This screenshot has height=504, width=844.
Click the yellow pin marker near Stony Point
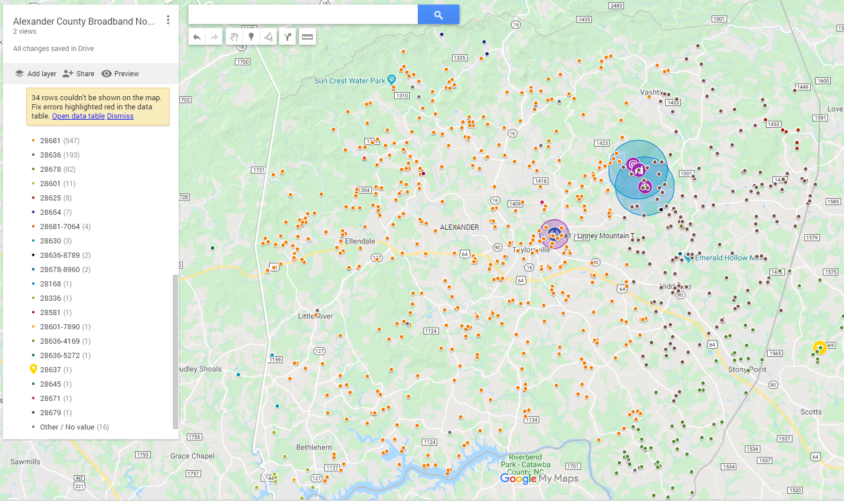820,347
